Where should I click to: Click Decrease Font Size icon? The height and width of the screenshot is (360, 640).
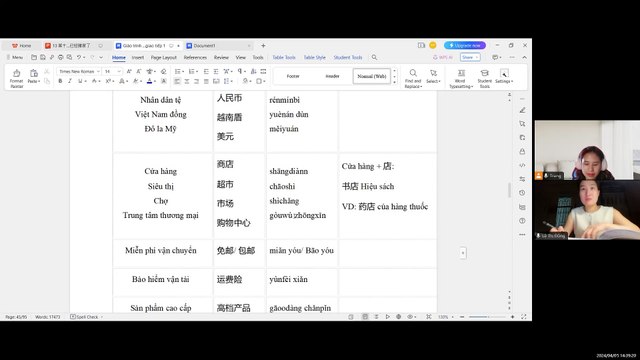[x=139, y=71]
